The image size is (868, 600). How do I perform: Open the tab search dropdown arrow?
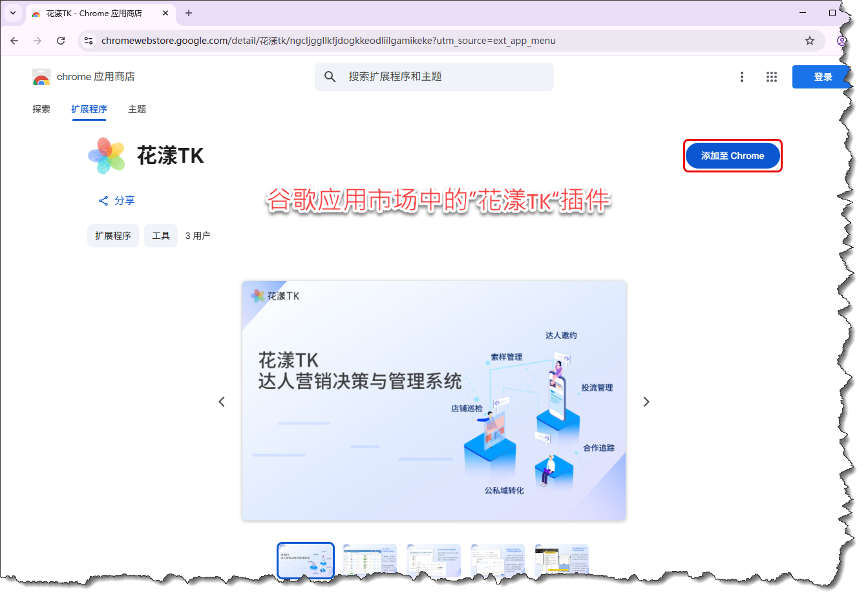click(x=12, y=13)
